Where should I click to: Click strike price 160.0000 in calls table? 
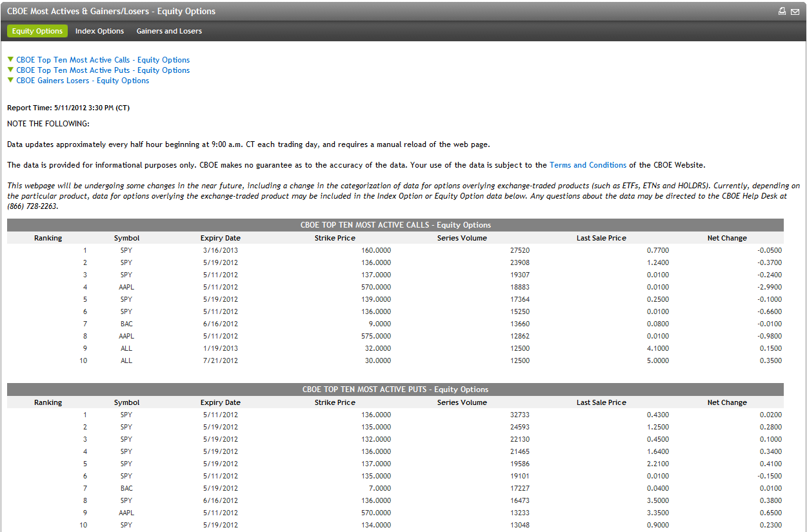(376, 250)
